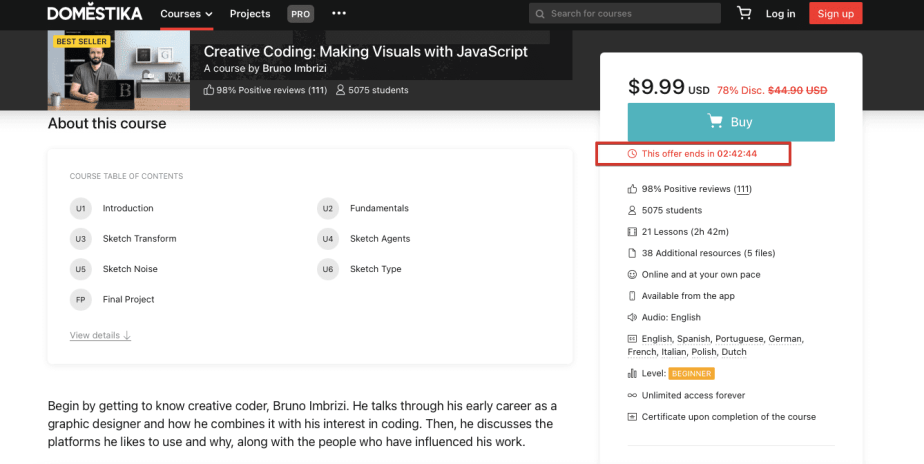Click the Domestika logo
924x464 pixels.
click(x=95, y=13)
